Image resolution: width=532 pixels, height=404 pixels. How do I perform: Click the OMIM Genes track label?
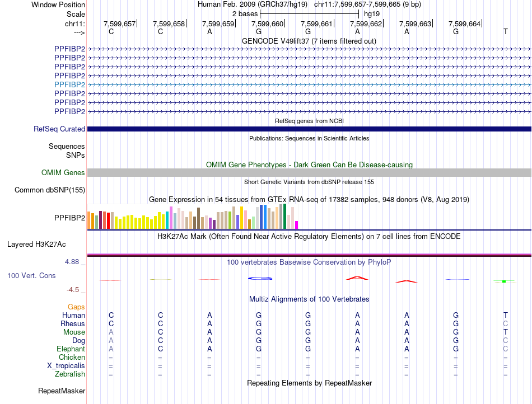63,172
